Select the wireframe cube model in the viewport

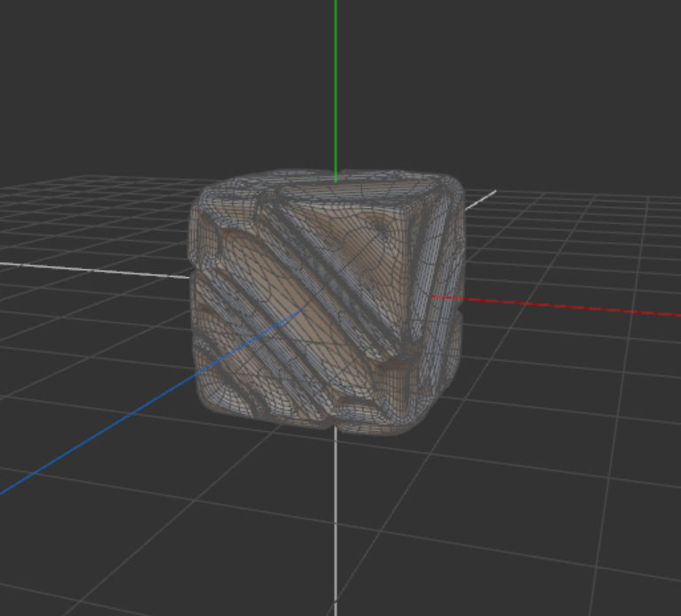point(327,301)
